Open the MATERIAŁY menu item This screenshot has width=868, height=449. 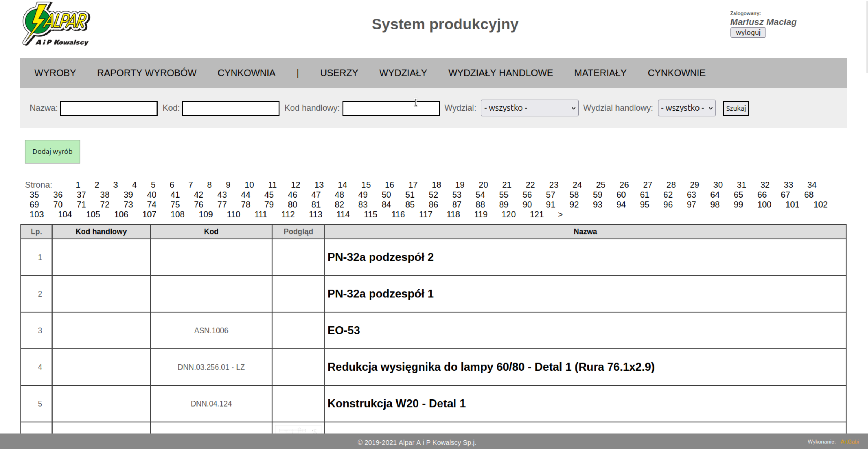click(600, 73)
